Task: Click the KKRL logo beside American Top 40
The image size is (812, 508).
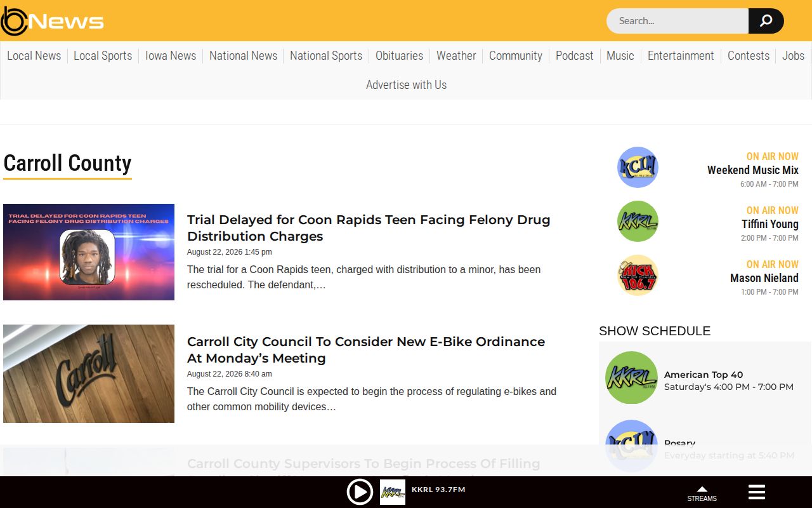Action: click(631, 377)
